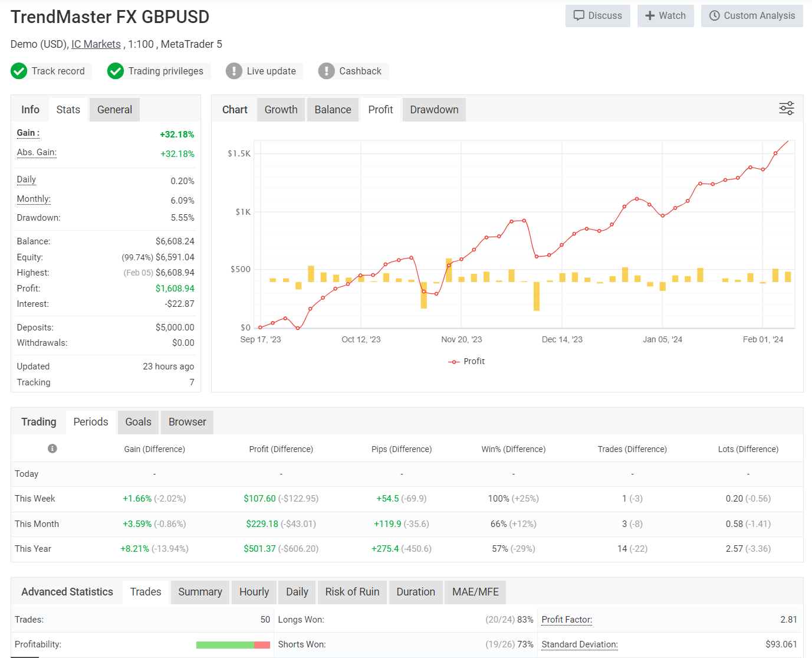Click the Discuss speech bubble icon
The width and height of the screenshot is (812, 658).
click(580, 15)
